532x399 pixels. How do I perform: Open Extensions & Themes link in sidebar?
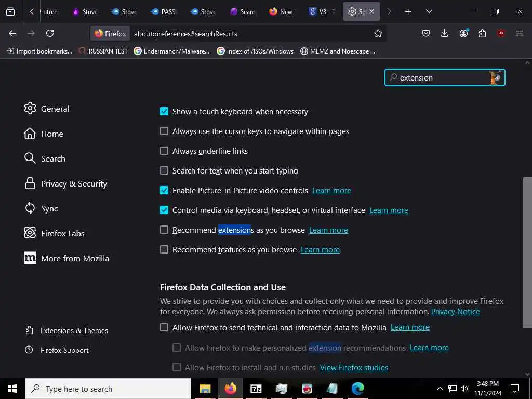coord(67,330)
